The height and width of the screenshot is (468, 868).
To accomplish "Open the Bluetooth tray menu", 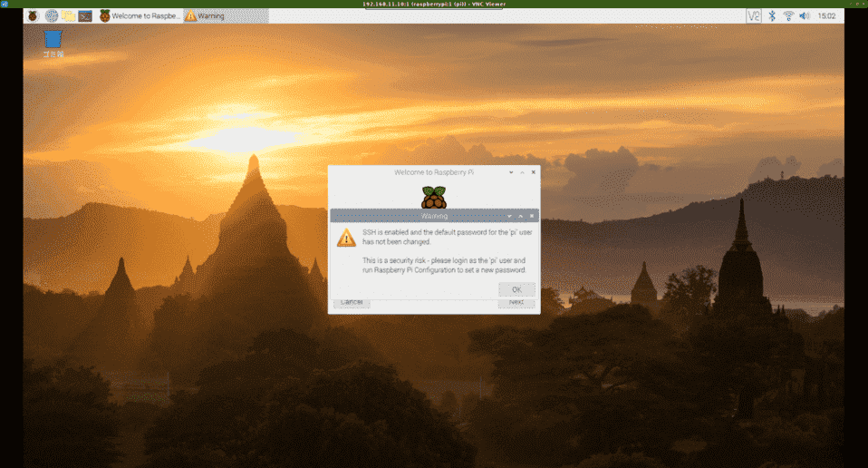I will [772, 16].
